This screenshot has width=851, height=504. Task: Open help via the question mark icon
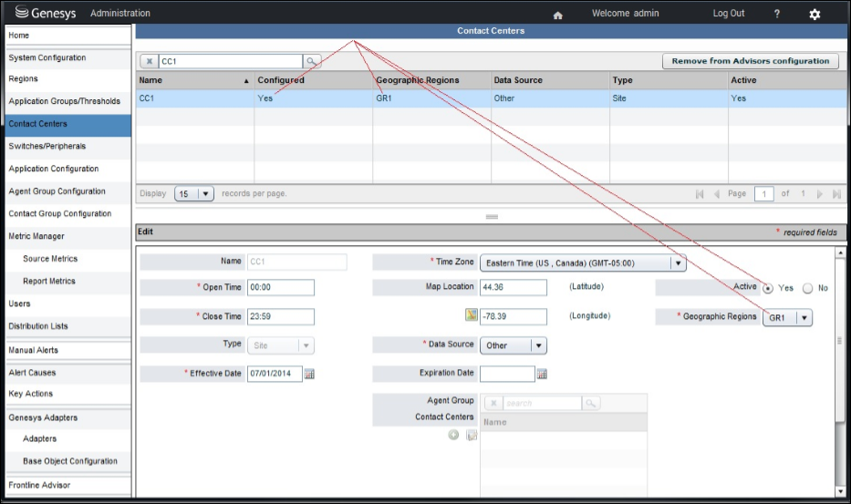(776, 14)
